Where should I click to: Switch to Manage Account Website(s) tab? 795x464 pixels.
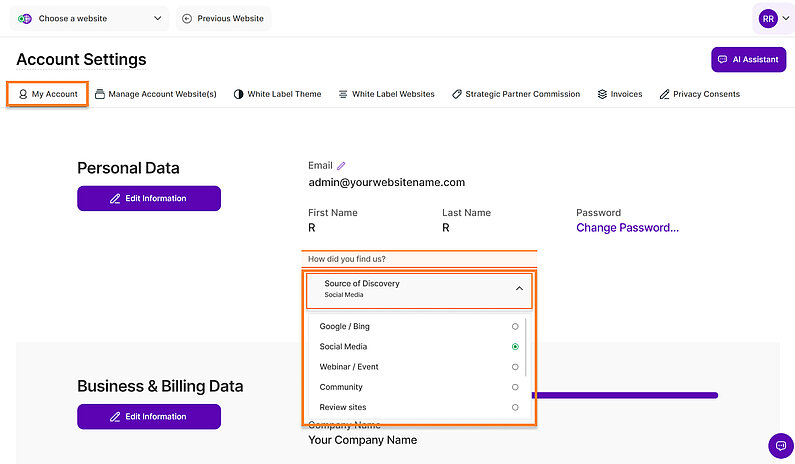click(156, 94)
